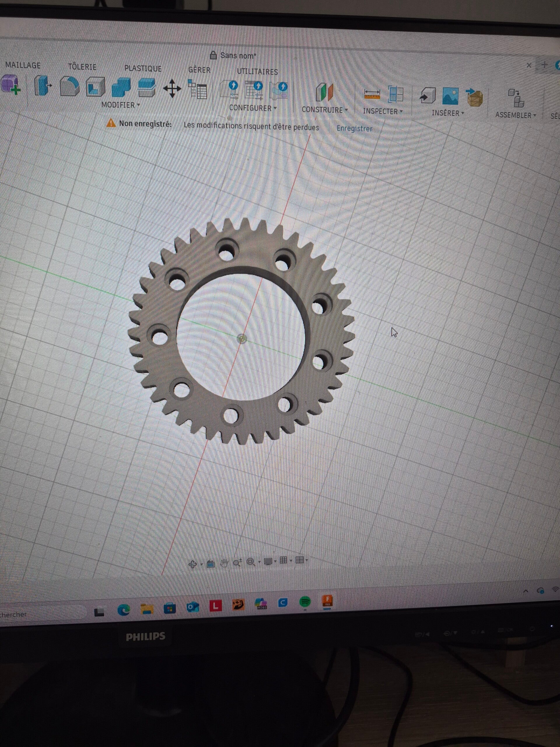Click the Fusion 360 taskbar icon
The width and height of the screenshot is (560, 747).
[x=328, y=601]
